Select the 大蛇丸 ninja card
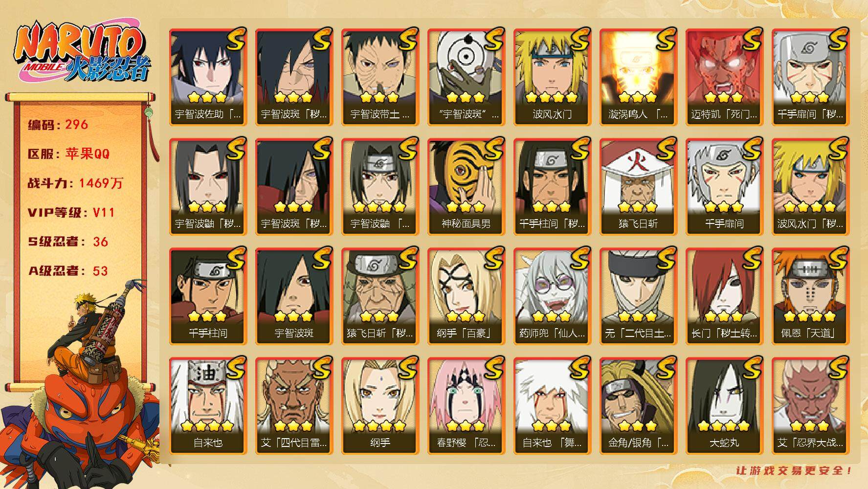868x489 pixels. click(x=724, y=405)
